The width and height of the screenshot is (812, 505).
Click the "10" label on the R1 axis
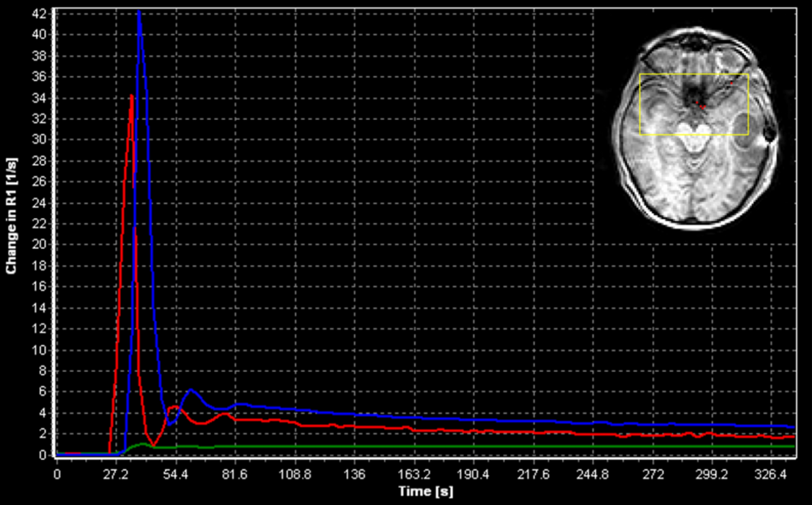(39, 350)
